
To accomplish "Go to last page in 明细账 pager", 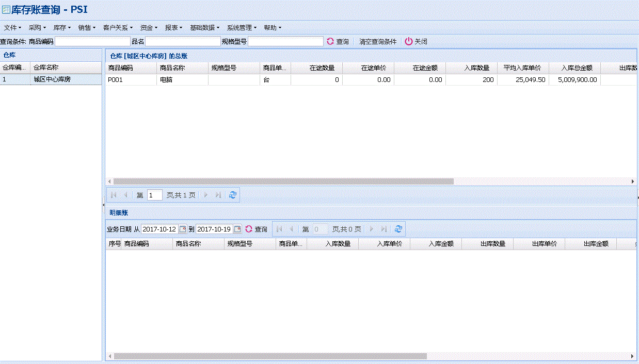I will tap(383, 229).
